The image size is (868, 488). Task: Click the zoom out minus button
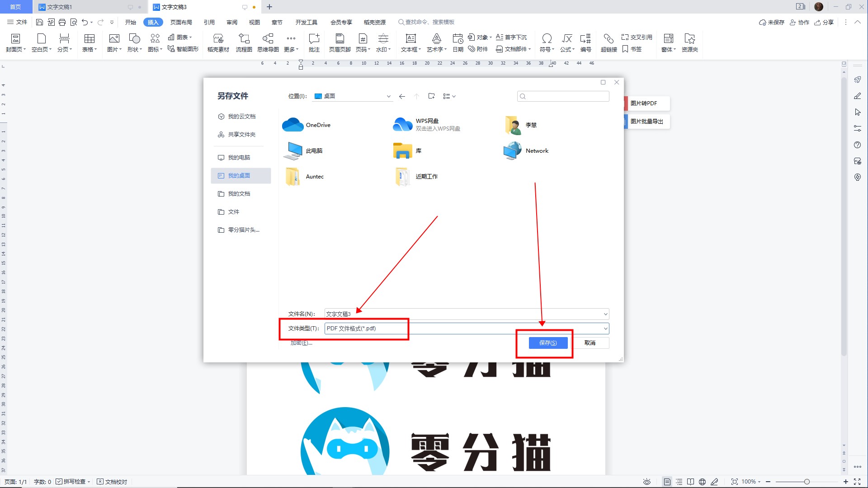click(768, 482)
